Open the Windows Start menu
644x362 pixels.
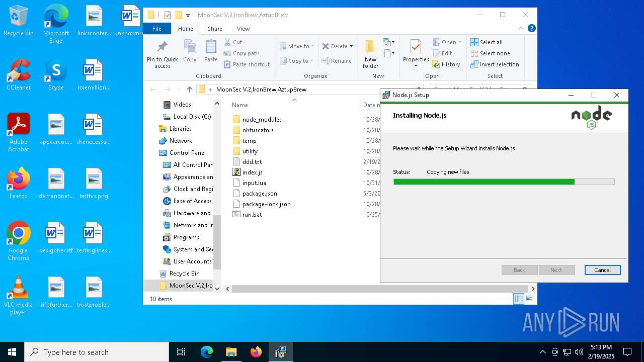(x=12, y=352)
